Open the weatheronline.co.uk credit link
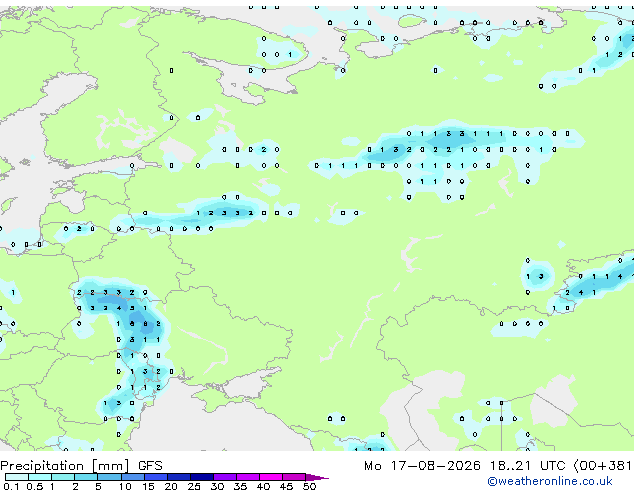The width and height of the screenshot is (634, 490). [x=550, y=481]
